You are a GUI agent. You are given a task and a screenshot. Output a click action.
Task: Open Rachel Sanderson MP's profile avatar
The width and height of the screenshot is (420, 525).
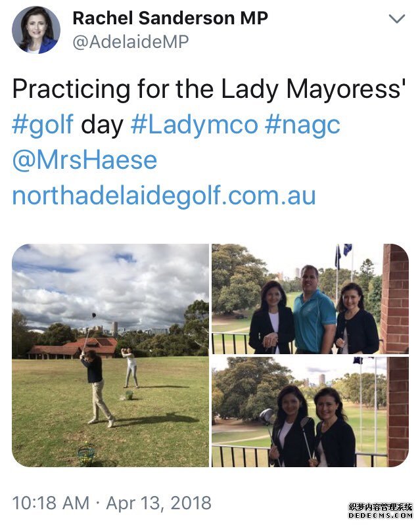pyautogui.click(x=36, y=30)
